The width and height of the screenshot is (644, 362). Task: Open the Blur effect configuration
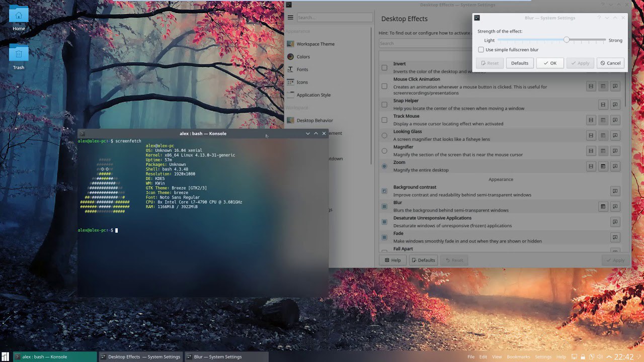pos(603,206)
